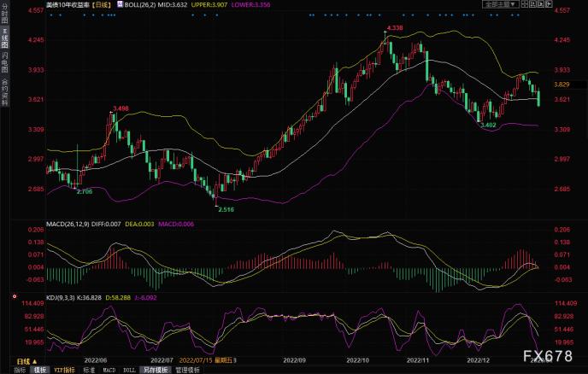The height and width of the screenshot is (374, 588).
Task: Click the UPPER:3.907 value
Action: coord(209,5)
